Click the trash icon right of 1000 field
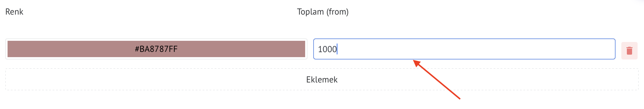This screenshot has width=644, height=109. (x=629, y=50)
